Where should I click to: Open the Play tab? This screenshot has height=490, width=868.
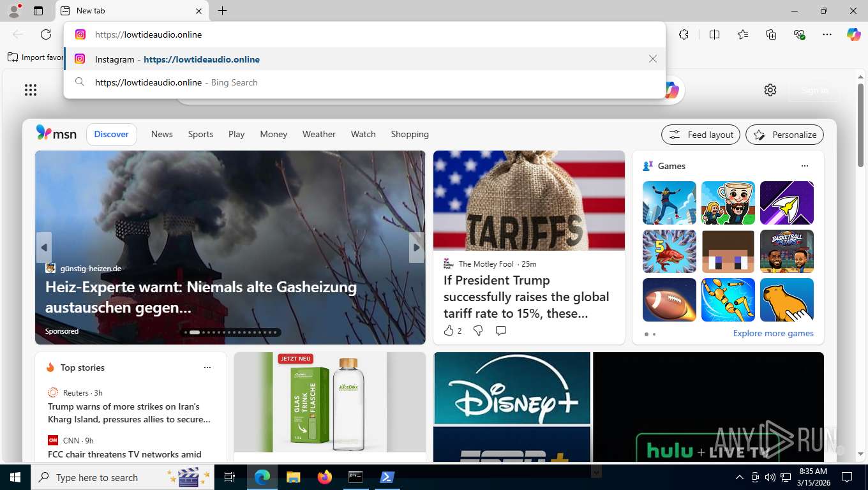coord(237,134)
